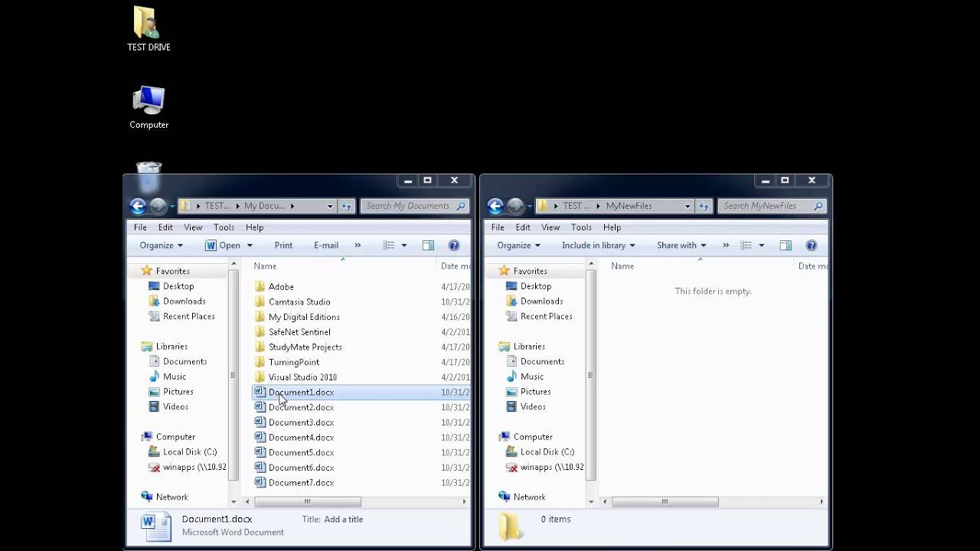Toggle preview pane in MyNewFiles window
Image resolution: width=980 pixels, height=551 pixels.
786,246
